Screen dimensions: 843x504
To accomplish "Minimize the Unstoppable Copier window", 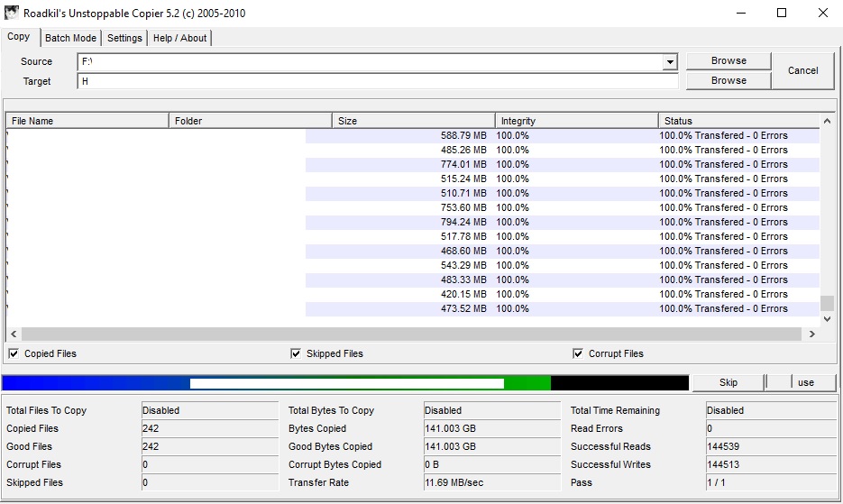I will tap(740, 14).
